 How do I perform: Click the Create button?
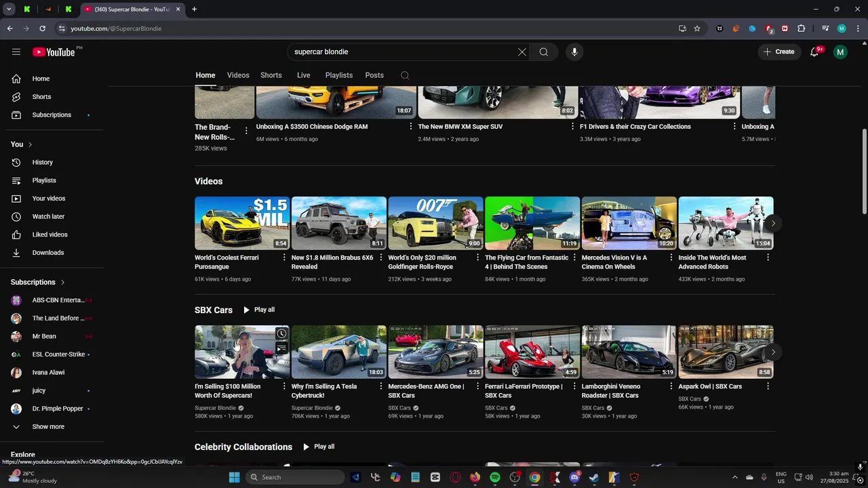[778, 52]
